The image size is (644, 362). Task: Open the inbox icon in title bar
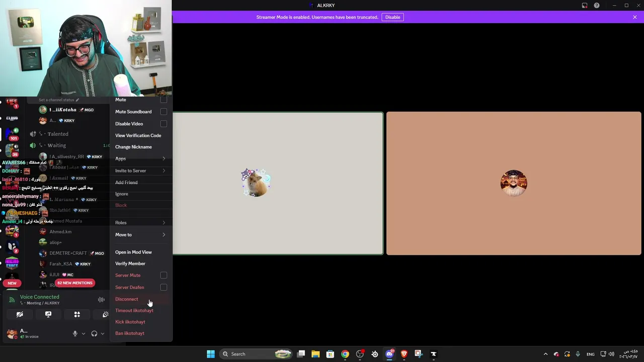[x=585, y=6]
